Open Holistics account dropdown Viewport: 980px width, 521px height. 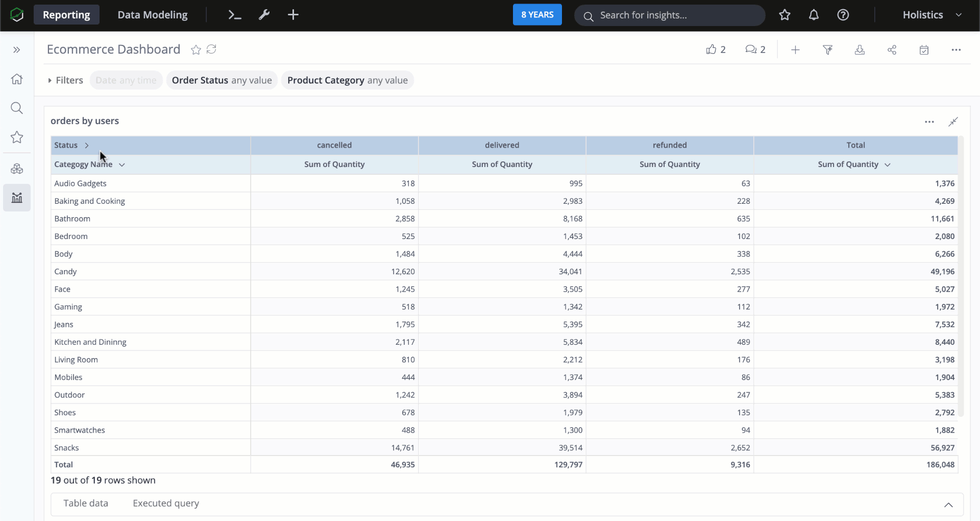tap(932, 15)
